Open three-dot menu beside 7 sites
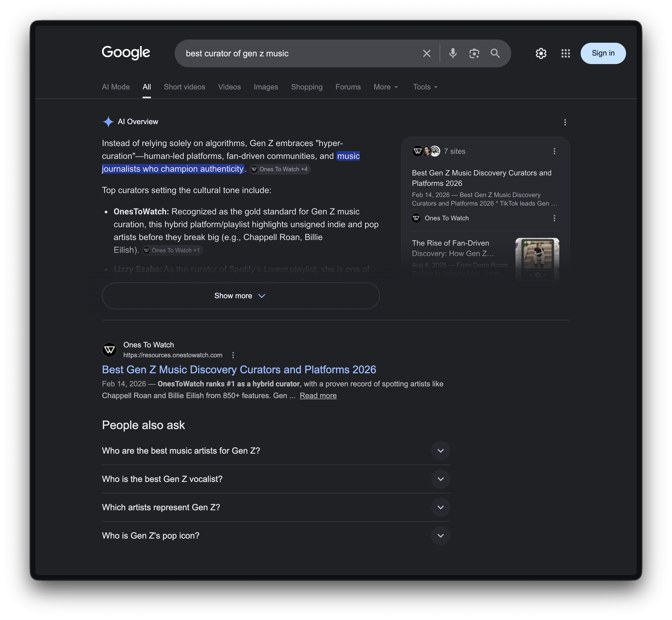672x620 pixels. [x=554, y=151]
